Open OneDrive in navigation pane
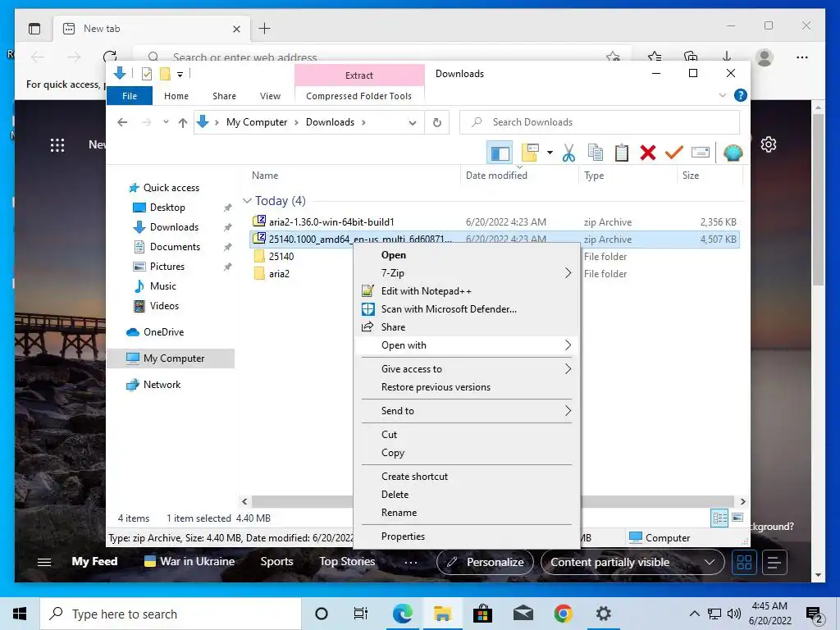This screenshot has height=630, width=840. pyautogui.click(x=163, y=332)
